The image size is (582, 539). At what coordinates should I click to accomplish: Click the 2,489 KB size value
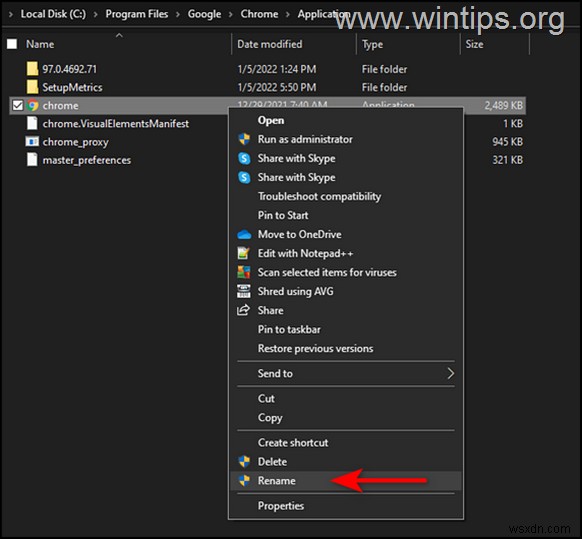pyautogui.click(x=503, y=105)
